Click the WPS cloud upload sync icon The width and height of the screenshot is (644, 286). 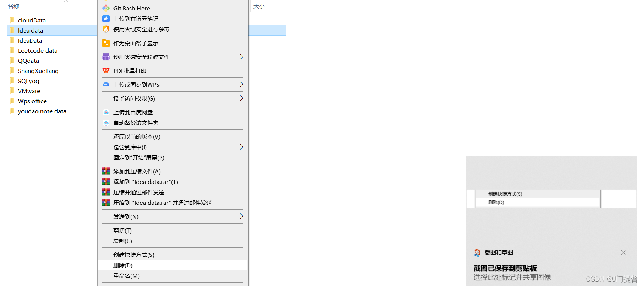106,84
